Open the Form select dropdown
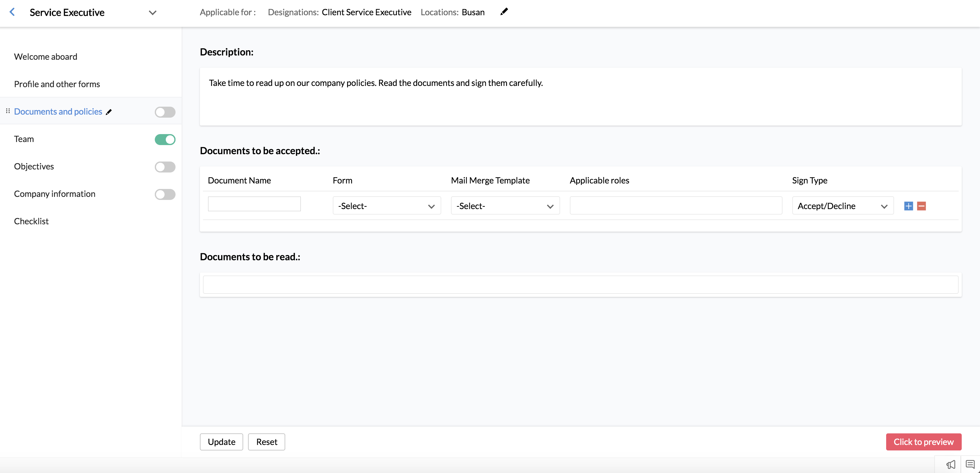The image size is (980, 473). (x=386, y=206)
